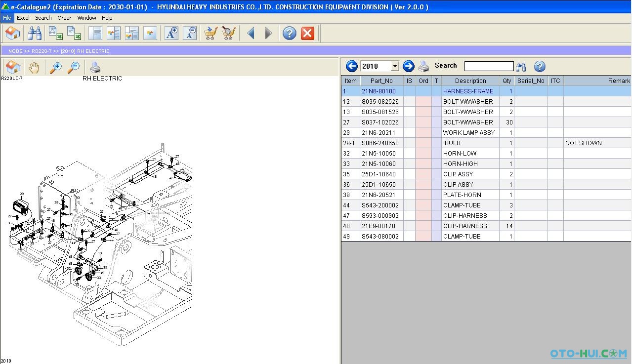Screen dimensions: 632x364
Task: Select WORK LAMP ASSY row
Action: coord(486,133)
